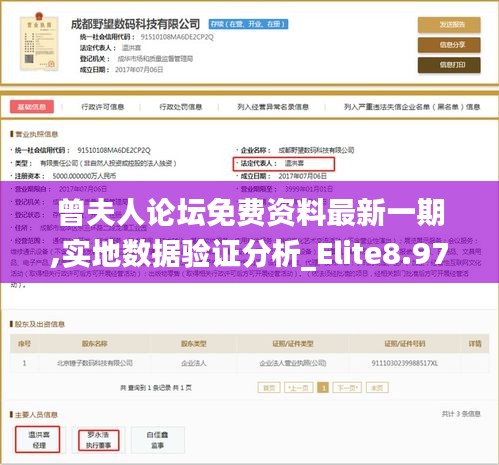Click the header 成立日期 2017年07月06日 value
This screenshot has height=465, width=499.
[x=139, y=70]
